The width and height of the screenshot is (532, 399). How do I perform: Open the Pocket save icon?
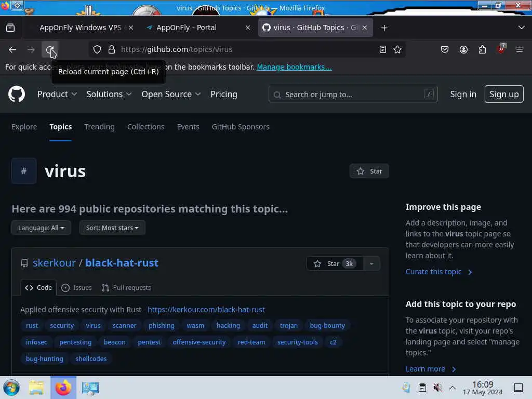coord(445,49)
